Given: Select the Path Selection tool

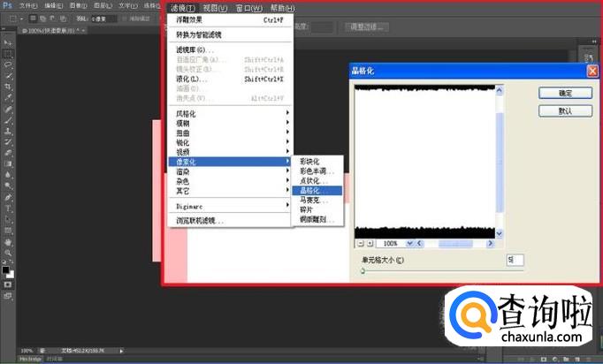Looking at the screenshot, I should click(x=8, y=220).
